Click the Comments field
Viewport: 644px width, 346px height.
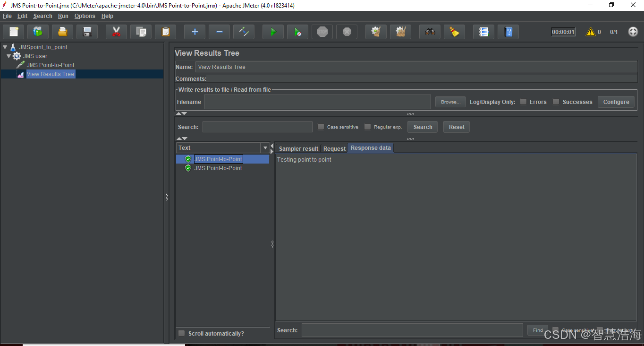click(423, 78)
